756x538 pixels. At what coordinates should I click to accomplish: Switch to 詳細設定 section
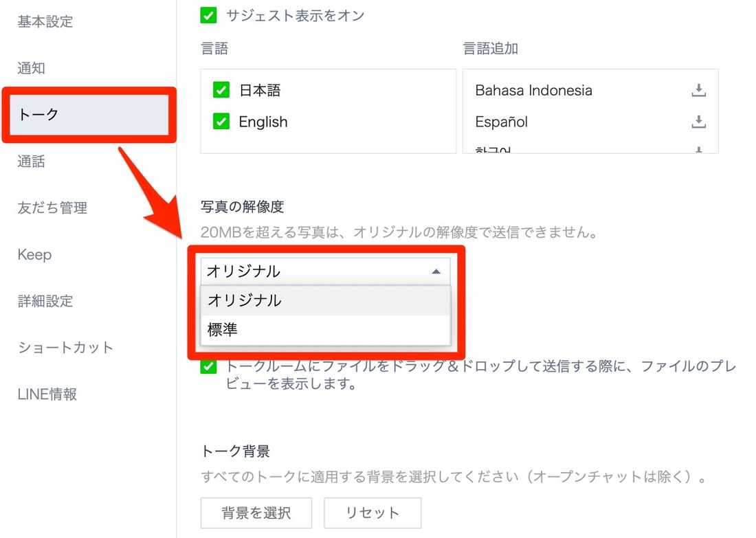click(45, 301)
